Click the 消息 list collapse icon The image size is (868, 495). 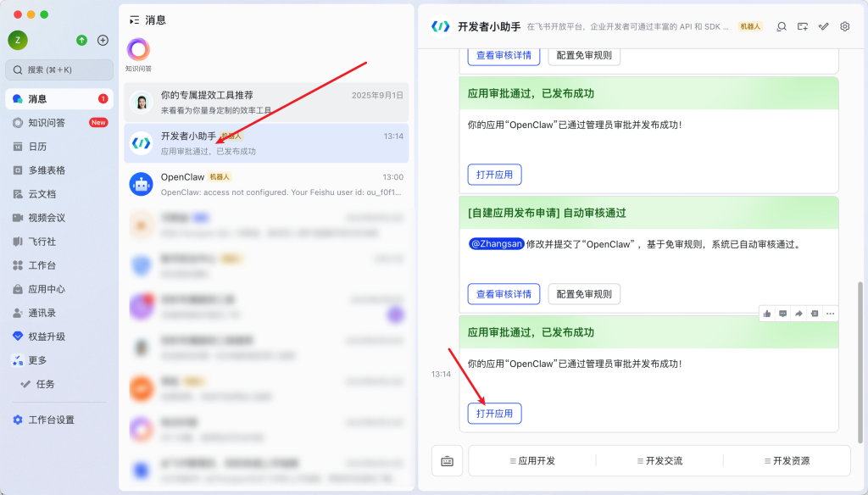[x=134, y=20]
